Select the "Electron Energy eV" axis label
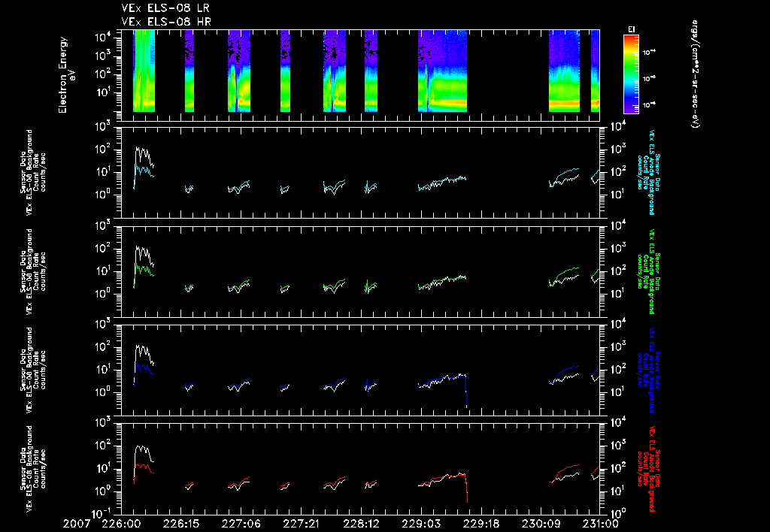770x532 pixels. pos(65,75)
